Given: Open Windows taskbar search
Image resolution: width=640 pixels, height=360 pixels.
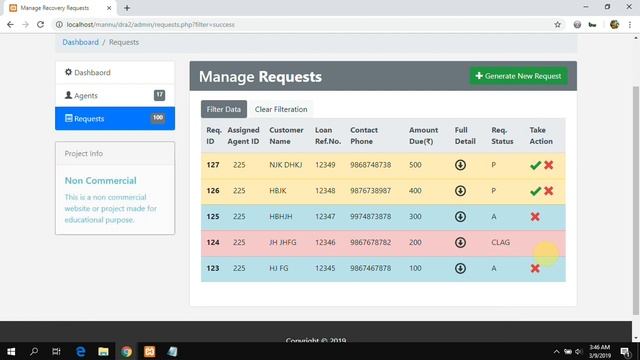Looking at the screenshot, I should click(x=34, y=351).
